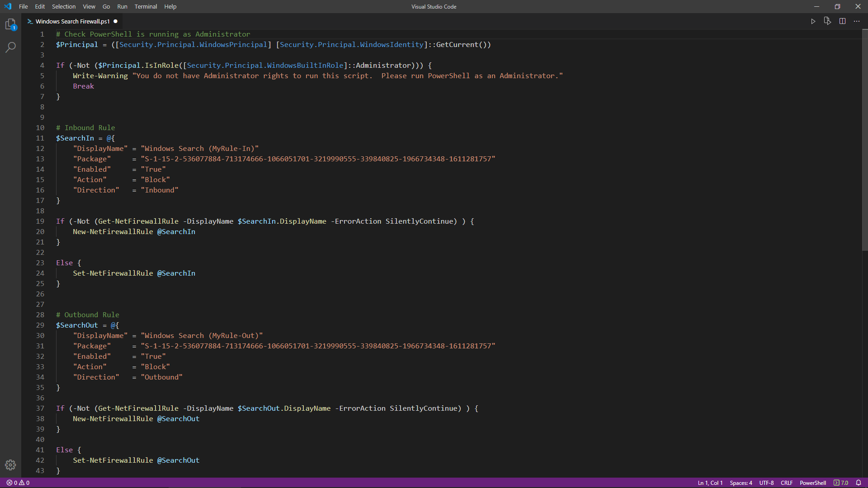Select PowerShell language mode in status bar
Image resolution: width=868 pixels, height=488 pixels.
(x=813, y=483)
